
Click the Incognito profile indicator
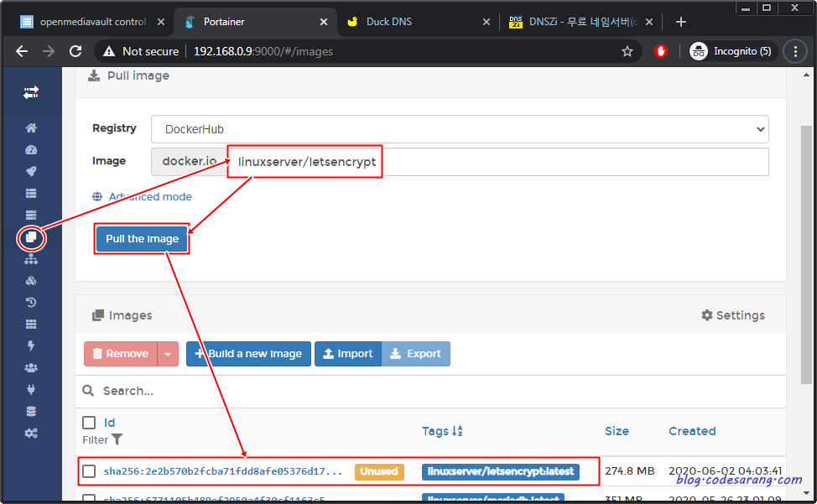(x=731, y=51)
